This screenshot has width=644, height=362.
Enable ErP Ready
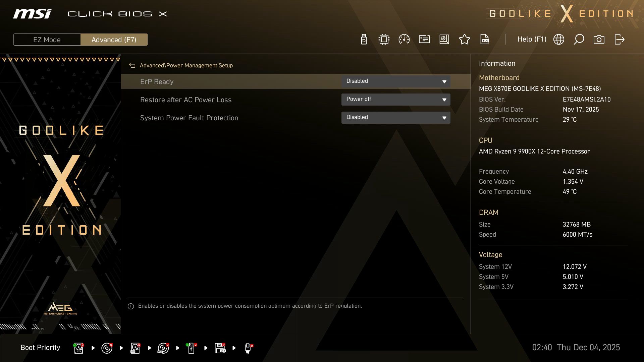click(396, 81)
